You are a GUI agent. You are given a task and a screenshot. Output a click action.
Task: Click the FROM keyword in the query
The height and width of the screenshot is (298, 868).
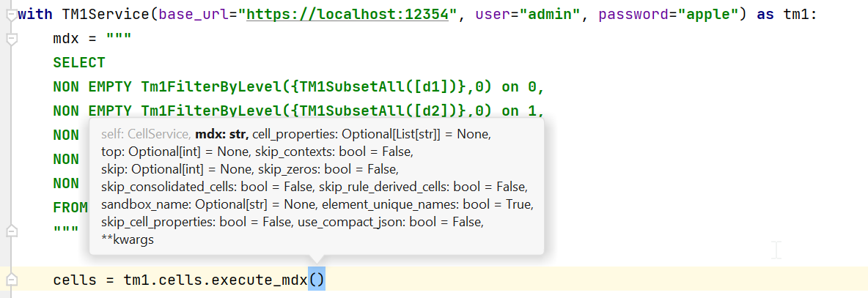point(71,207)
